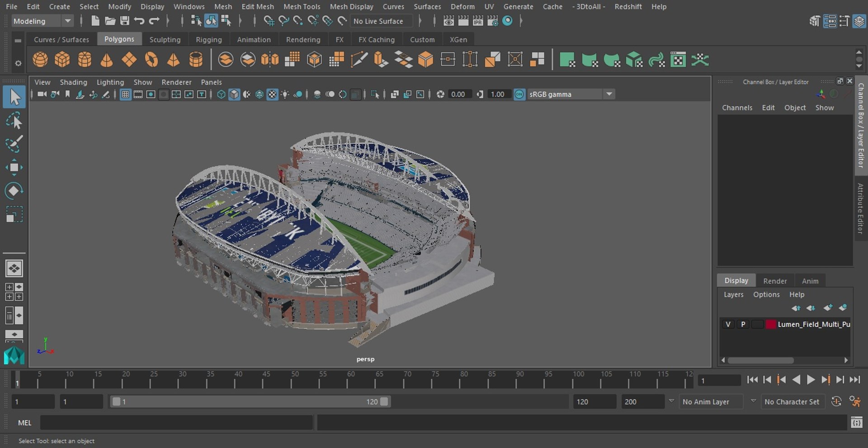This screenshot has width=868, height=448.
Task: Select the Lasso tool in toolbox
Action: pos(14,121)
